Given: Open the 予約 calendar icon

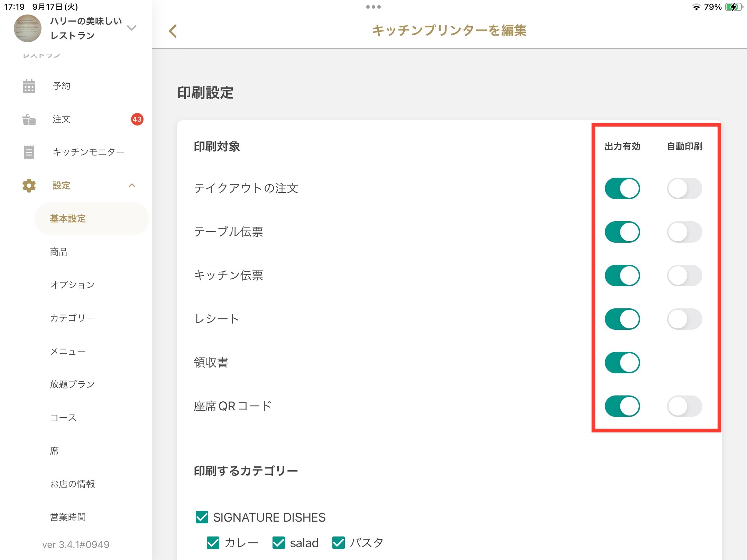Looking at the screenshot, I should (x=29, y=86).
